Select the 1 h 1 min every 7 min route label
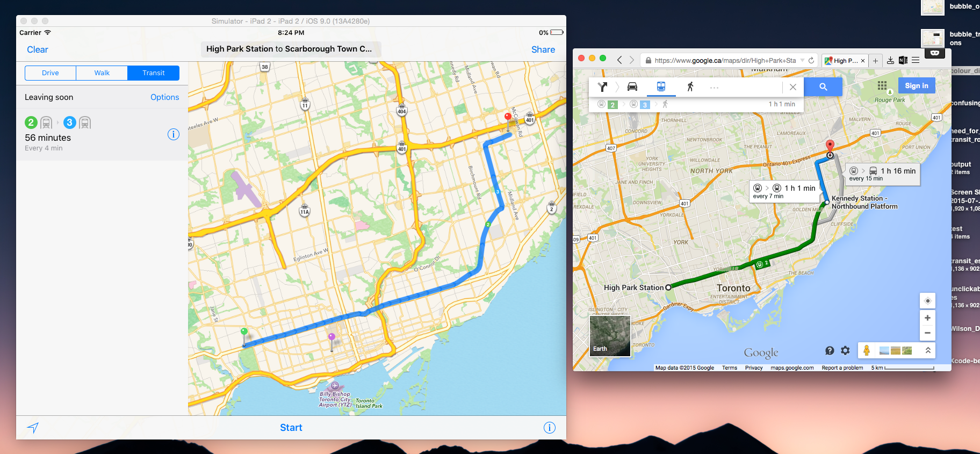 pyautogui.click(x=785, y=191)
